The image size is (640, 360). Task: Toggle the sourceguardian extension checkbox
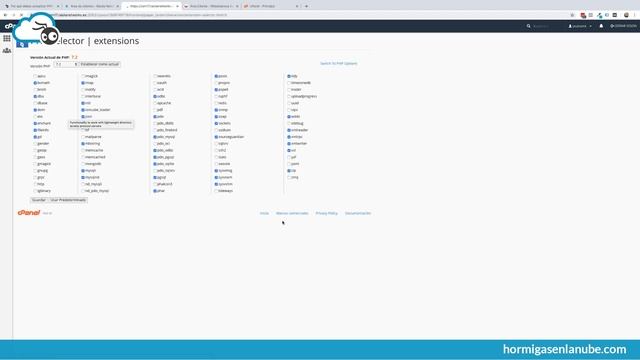coord(216,137)
